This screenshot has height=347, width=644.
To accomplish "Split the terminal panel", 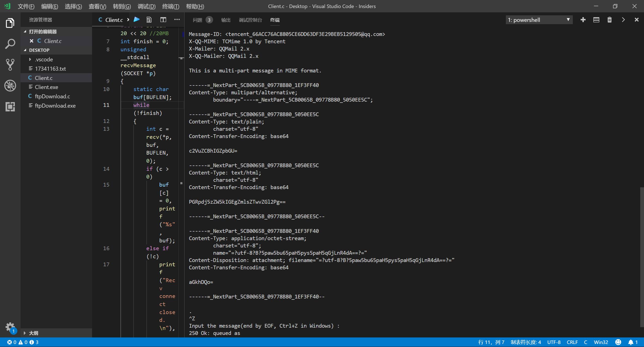I will (x=596, y=20).
